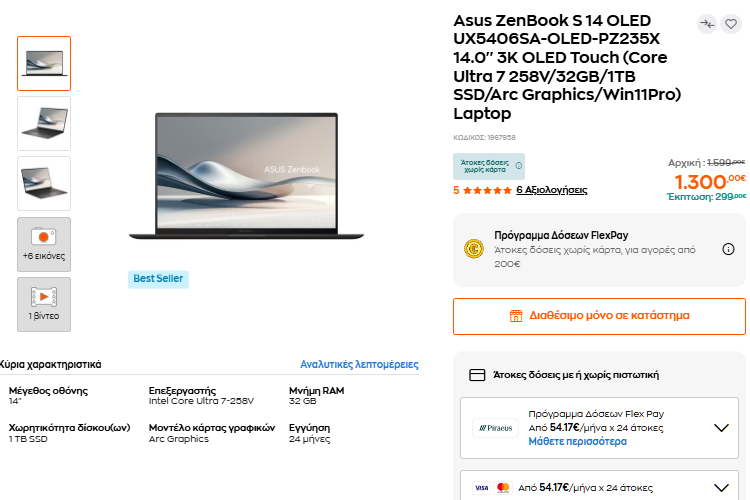Open the +6 images camera thumbnail
The width and height of the screenshot is (750, 500).
44,244
